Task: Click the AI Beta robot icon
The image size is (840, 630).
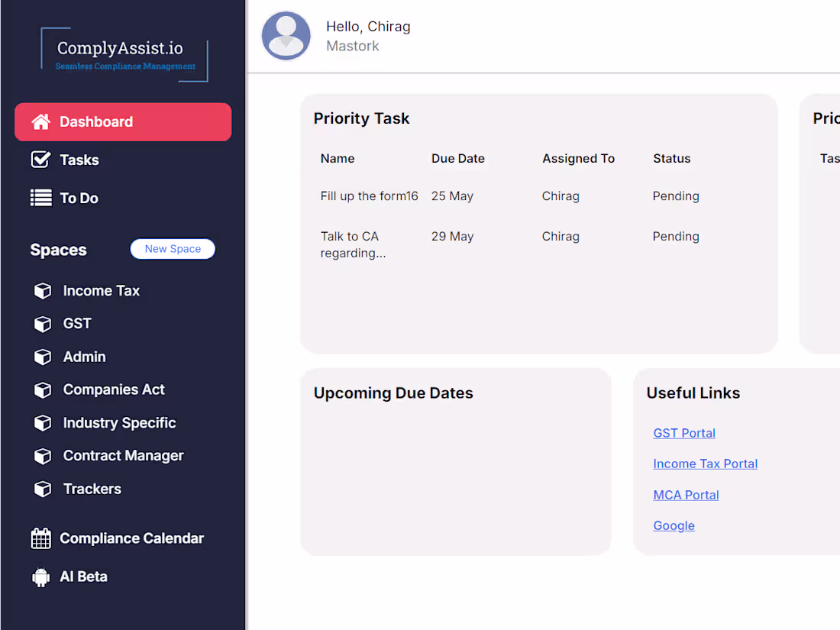Action: pos(40,577)
